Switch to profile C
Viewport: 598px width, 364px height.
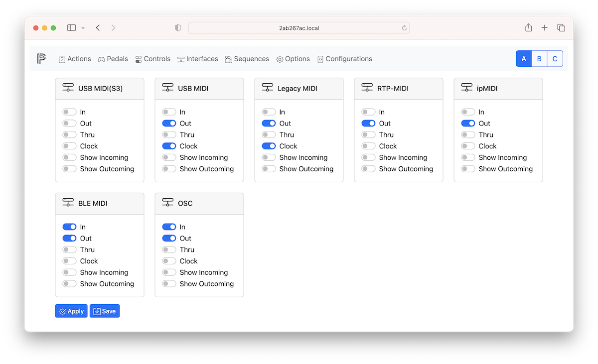(x=555, y=59)
